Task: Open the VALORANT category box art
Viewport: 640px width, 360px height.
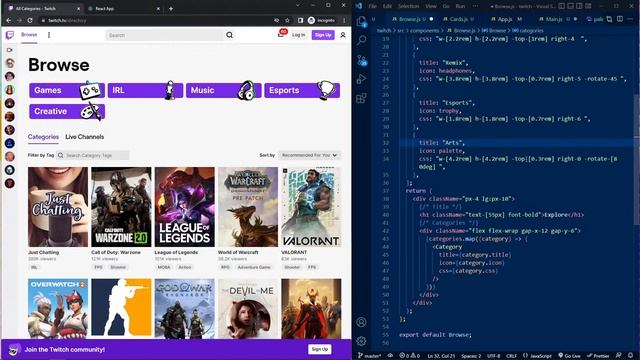Action: click(311, 207)
